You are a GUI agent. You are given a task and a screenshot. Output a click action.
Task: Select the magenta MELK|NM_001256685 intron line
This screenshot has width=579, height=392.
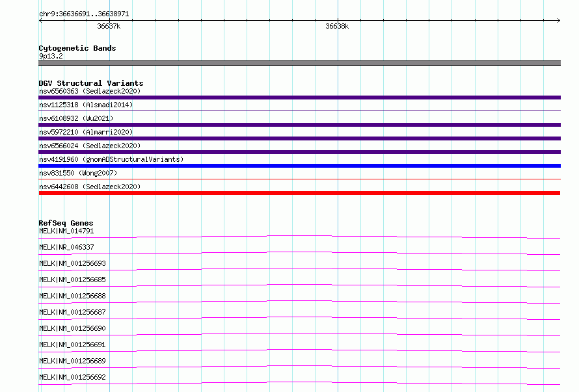pyautogui.click(x=299, y=285)
